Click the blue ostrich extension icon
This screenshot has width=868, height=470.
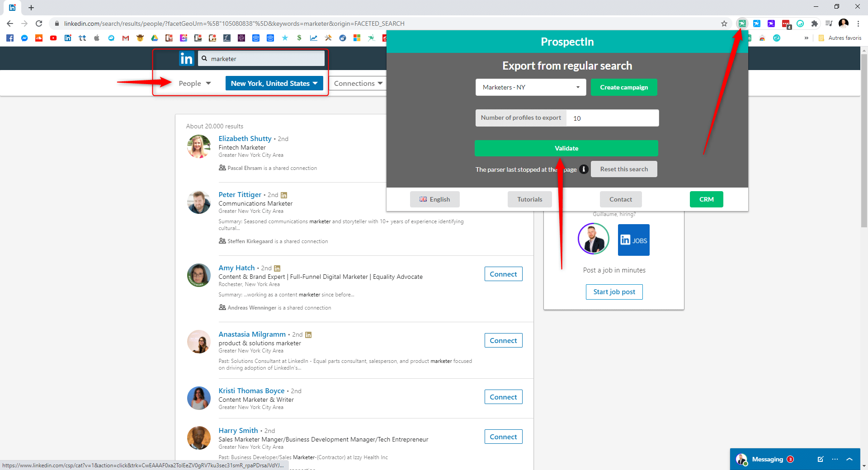point(757,23)
